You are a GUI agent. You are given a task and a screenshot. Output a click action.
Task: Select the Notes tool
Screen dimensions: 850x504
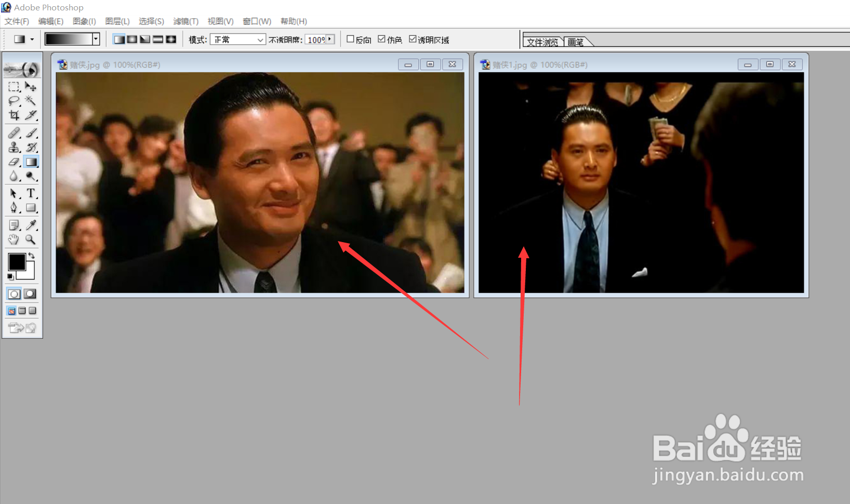pos(14,225)
